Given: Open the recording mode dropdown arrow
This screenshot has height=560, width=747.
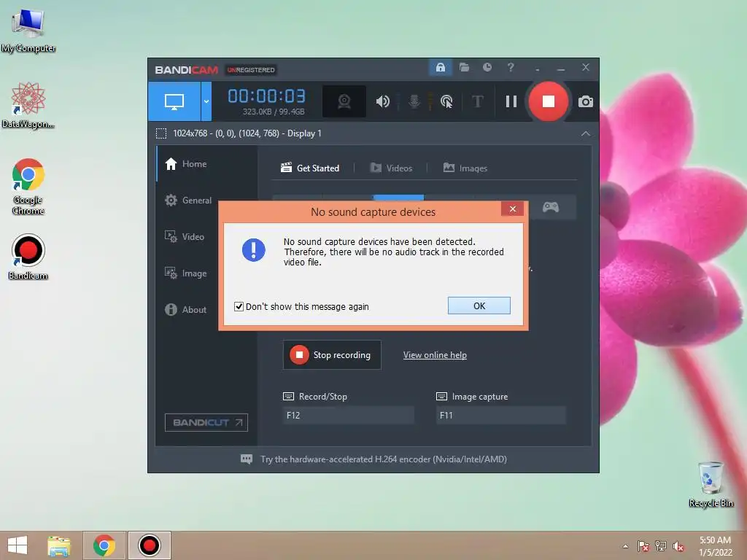Looking at the screenshot, I should [206, 101].
